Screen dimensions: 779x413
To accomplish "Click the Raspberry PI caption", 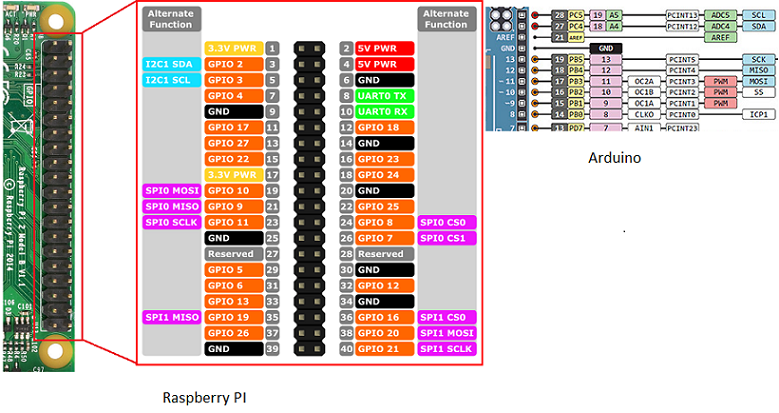I will [x=204, y=398].
